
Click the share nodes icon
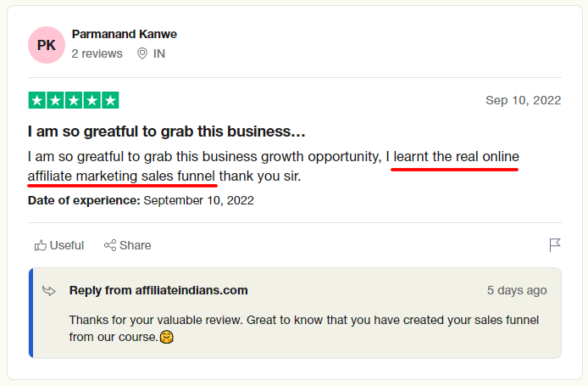click(x=110, y=245)
